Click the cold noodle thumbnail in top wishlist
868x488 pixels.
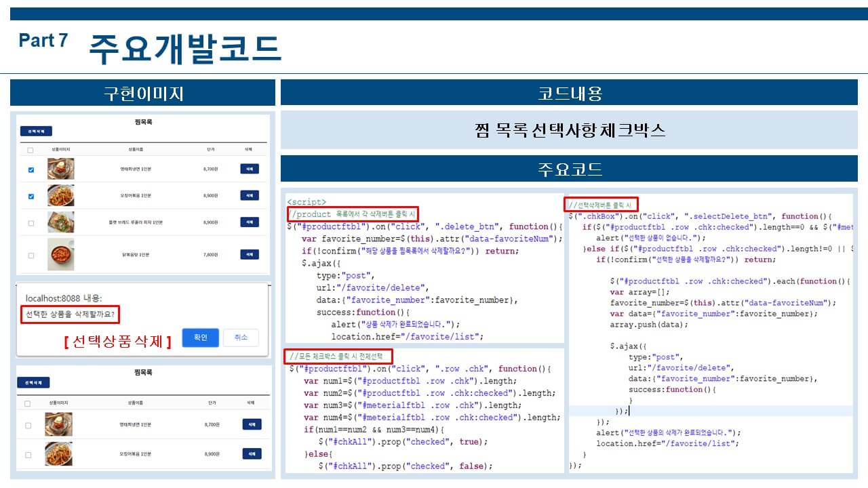coord(60,169)
